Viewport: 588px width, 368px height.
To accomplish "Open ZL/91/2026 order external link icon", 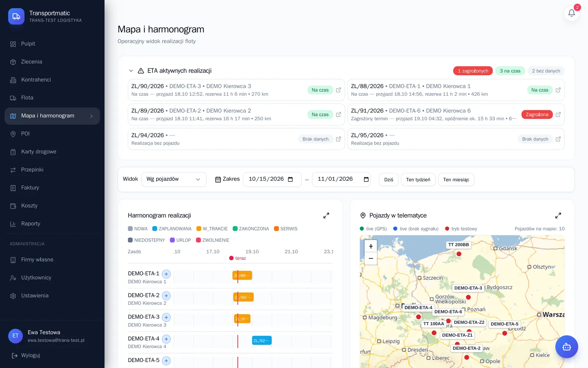I will pos(558,115).
